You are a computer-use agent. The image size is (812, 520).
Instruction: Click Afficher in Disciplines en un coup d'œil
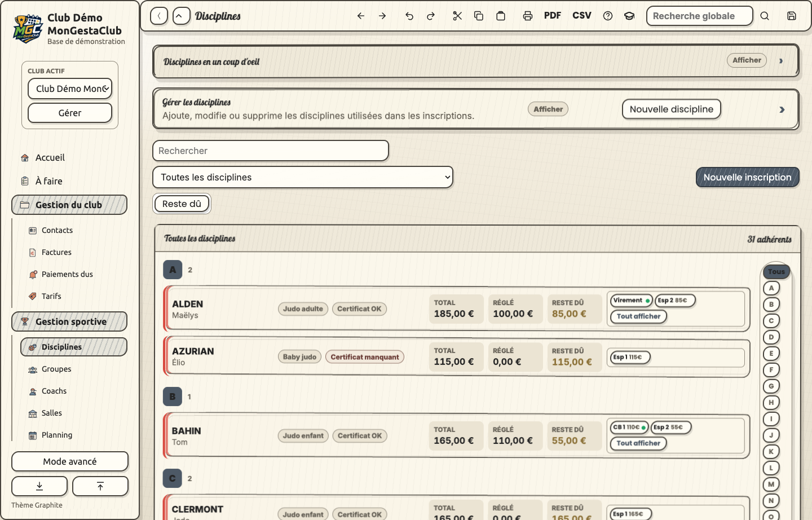coord(747,60)
